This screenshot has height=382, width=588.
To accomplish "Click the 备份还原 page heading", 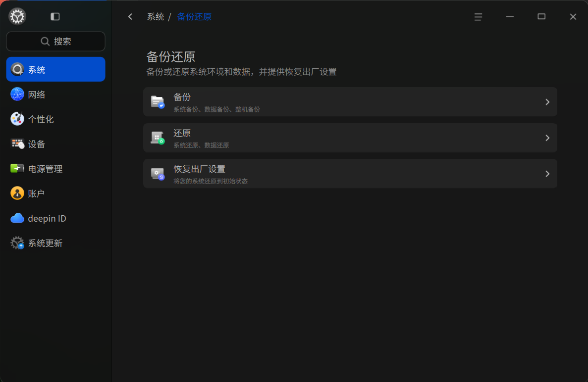I will coord(170,57).
